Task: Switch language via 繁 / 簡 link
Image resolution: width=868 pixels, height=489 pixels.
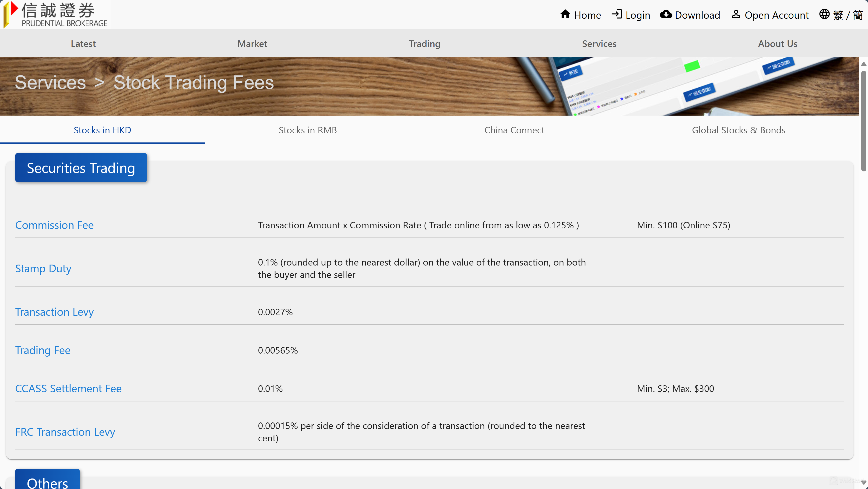Action: [847, 15]
